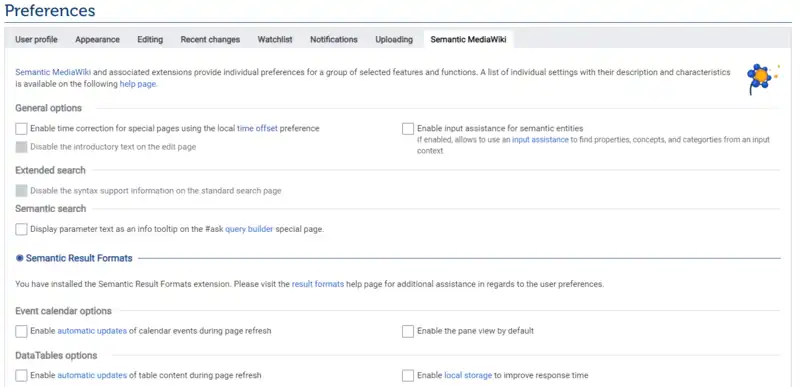
Task: Select the Watchlist tab
Action: tap(275, 39)
